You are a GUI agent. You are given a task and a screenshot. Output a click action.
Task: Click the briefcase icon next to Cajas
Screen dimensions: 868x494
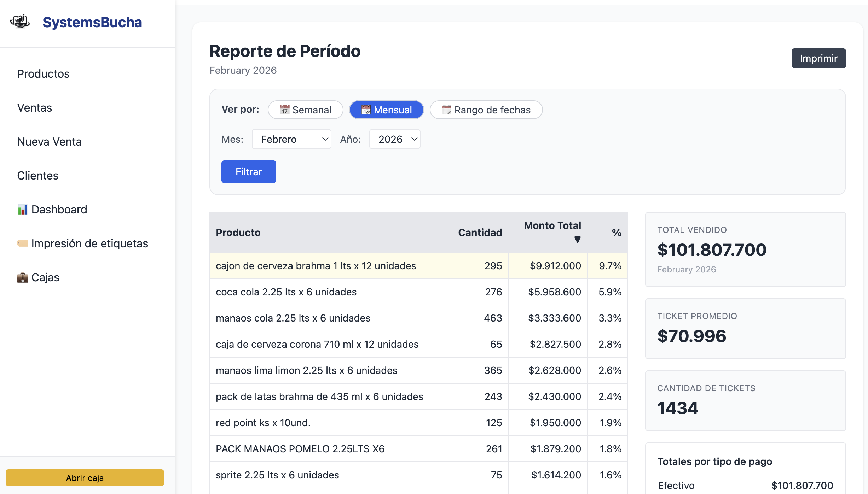(23, 277)
